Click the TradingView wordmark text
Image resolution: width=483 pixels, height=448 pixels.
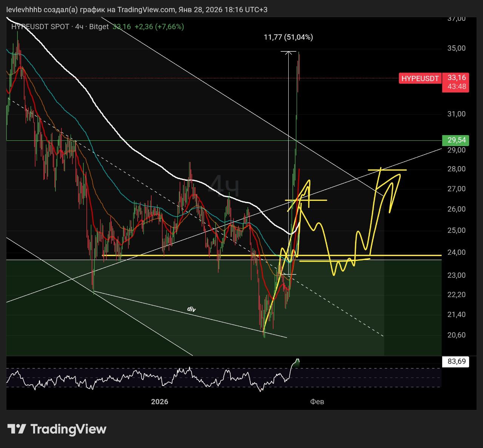pyautogui.click(x=68, y=429)
